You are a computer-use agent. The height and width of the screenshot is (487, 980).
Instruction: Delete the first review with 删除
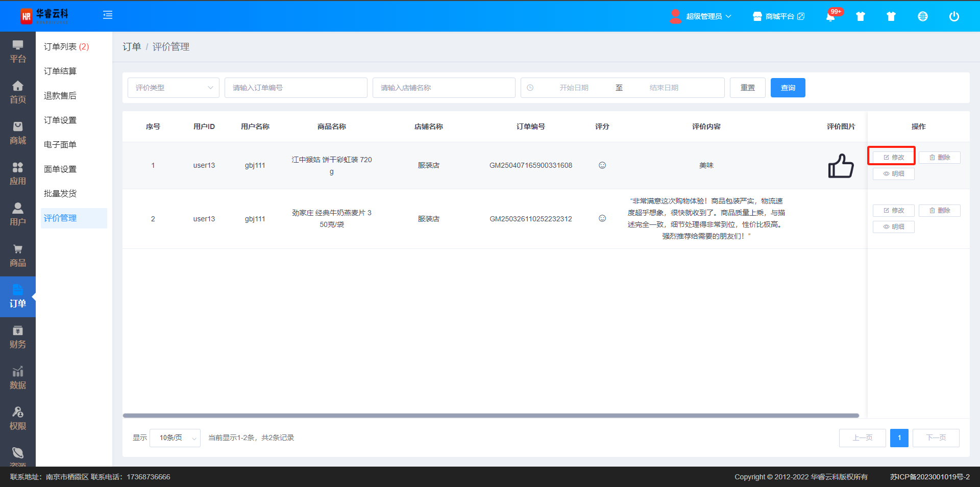939,158
